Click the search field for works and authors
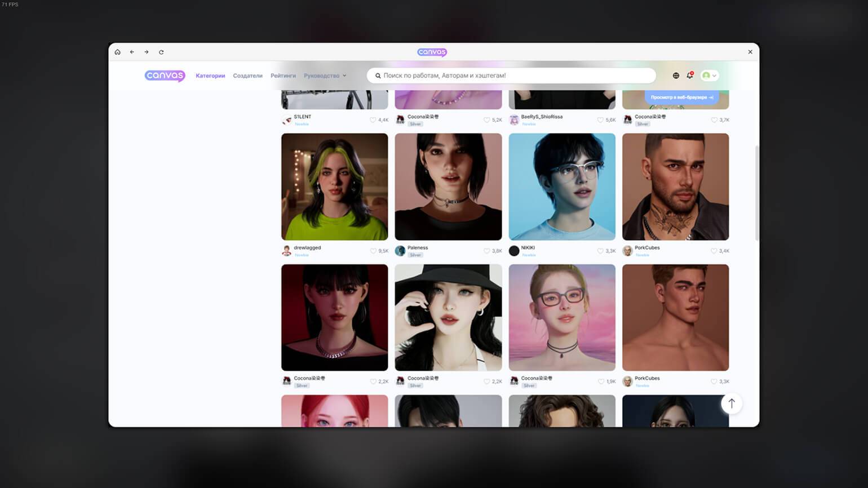868x488 pixels. click(x=513, y=76)
